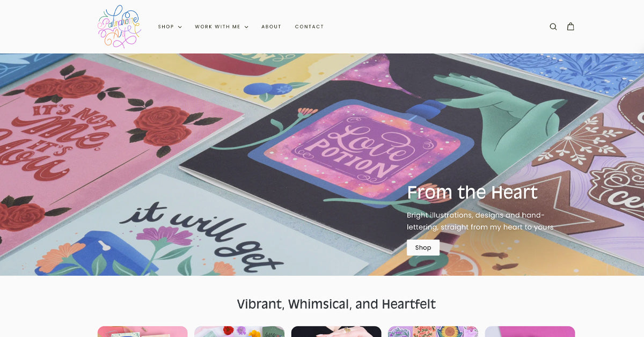Go to the About page

(x=272, y=27)
